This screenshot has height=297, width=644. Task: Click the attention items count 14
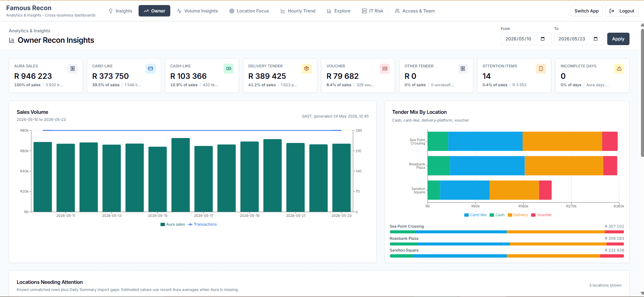[487, 76]
